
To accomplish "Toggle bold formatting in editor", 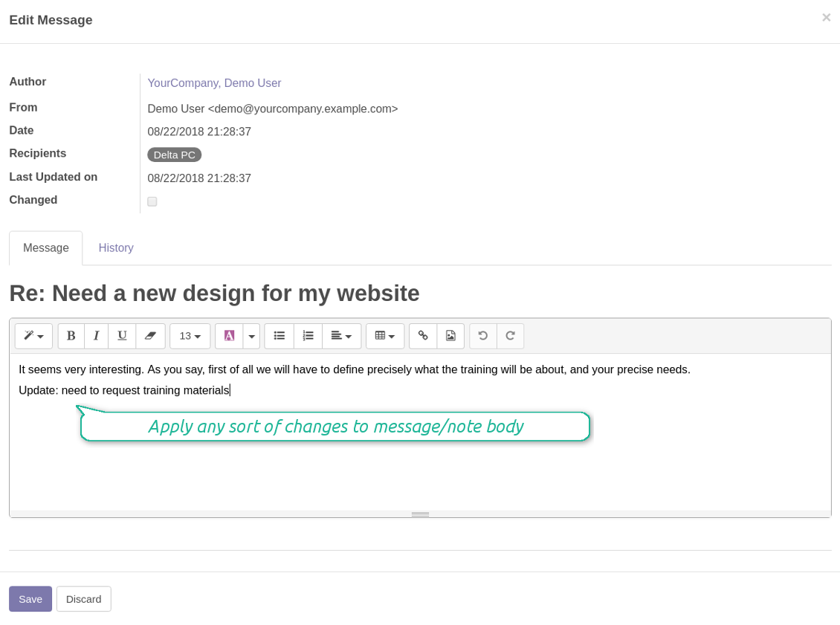I will click(71, 336).
